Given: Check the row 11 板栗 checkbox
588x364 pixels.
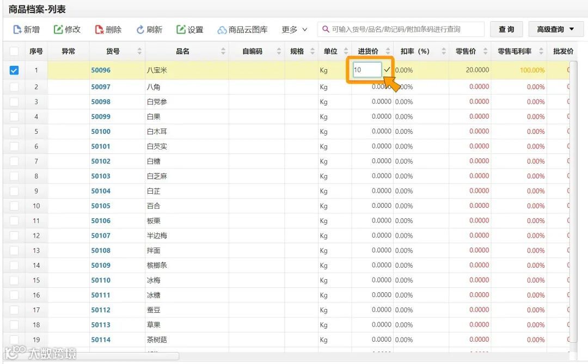Looking at the screenshot, I should tap(14, 221).
